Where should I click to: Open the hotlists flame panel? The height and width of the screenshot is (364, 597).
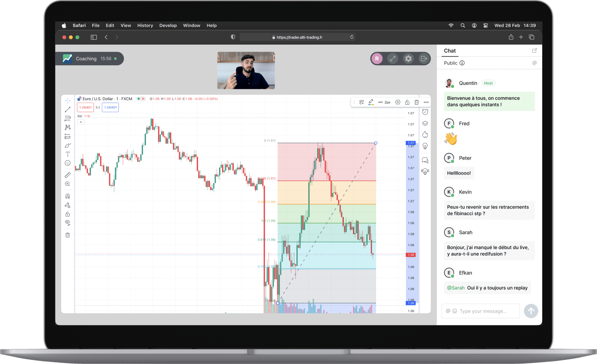click(425, 135)
